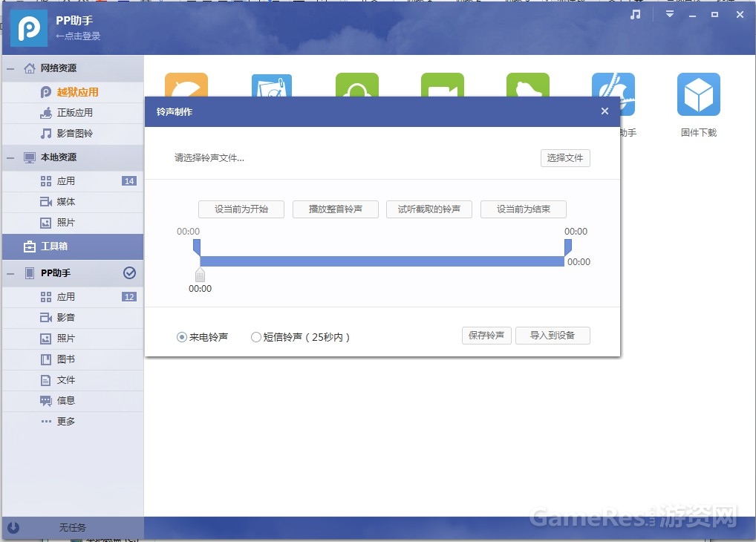Open the music note icon in title bar
756x542 pixels.
[636, 14]
